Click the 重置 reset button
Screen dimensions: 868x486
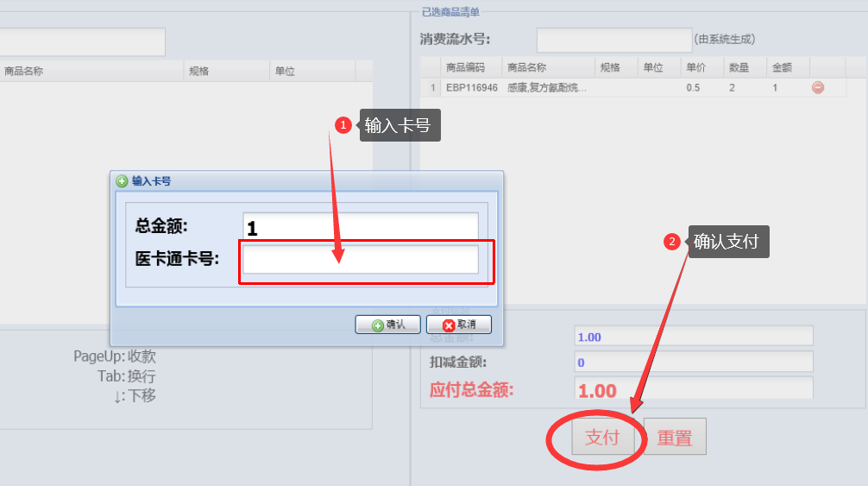tap(675, 438)
